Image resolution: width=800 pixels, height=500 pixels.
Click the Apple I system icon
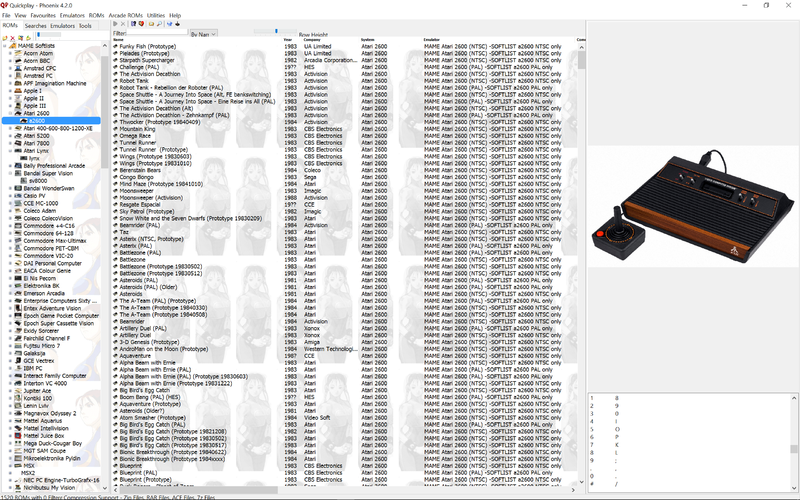(18, 91)
